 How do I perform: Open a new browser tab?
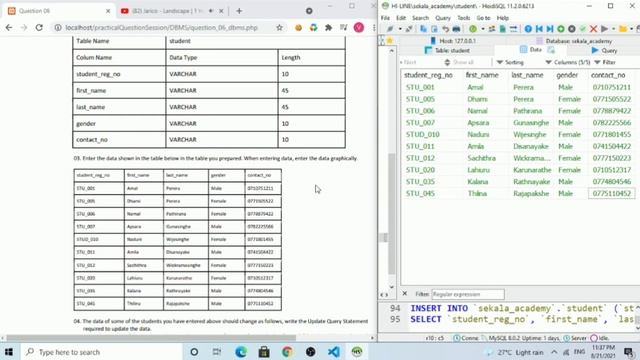click(x=239, y=11)
